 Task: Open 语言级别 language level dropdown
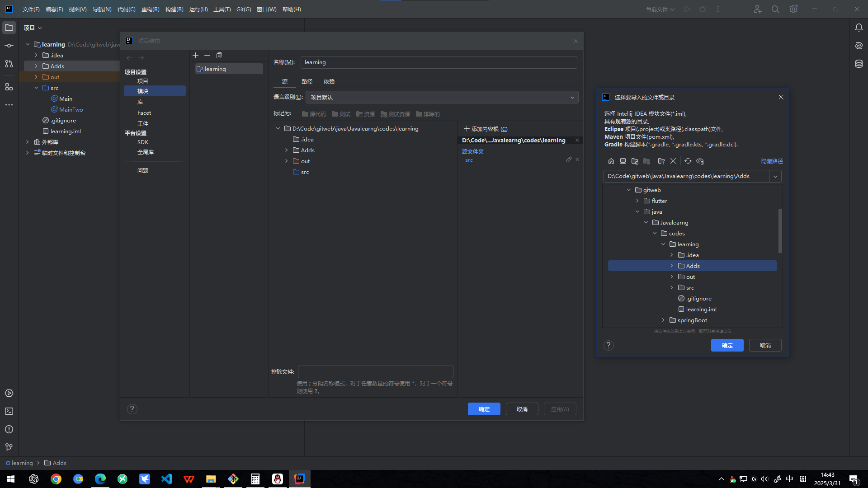(x=442, y=98)
